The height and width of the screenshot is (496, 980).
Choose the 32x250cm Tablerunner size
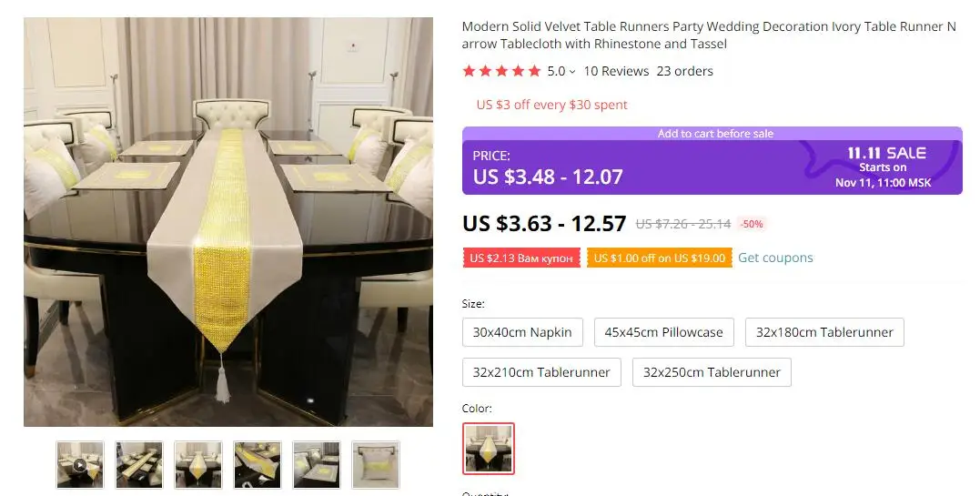tap(712, 372)
